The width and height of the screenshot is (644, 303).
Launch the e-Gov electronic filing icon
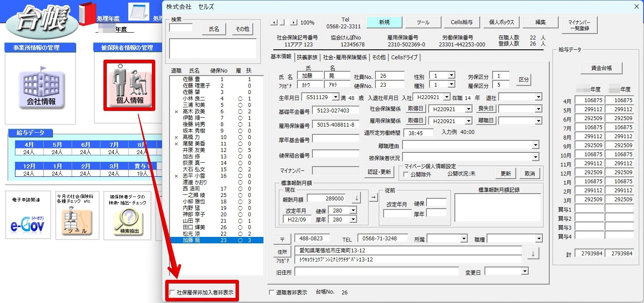pyautogui.click(x=27, y=222)
